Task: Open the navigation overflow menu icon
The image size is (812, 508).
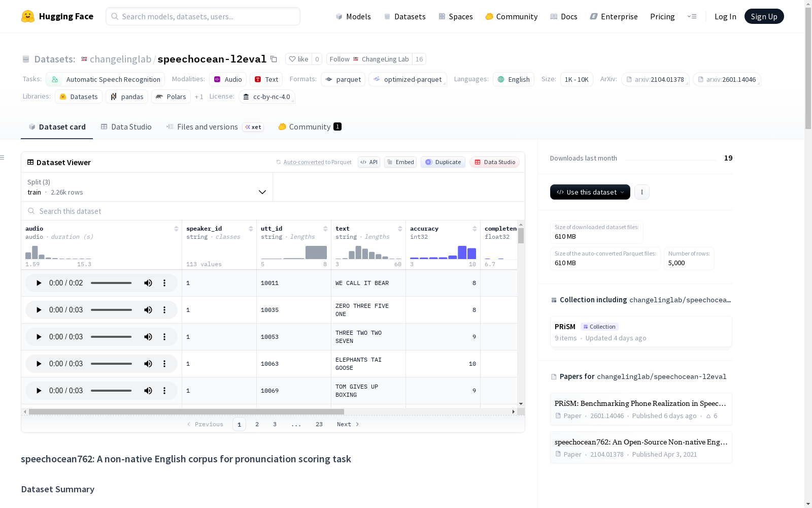Action: coord(692,16)
